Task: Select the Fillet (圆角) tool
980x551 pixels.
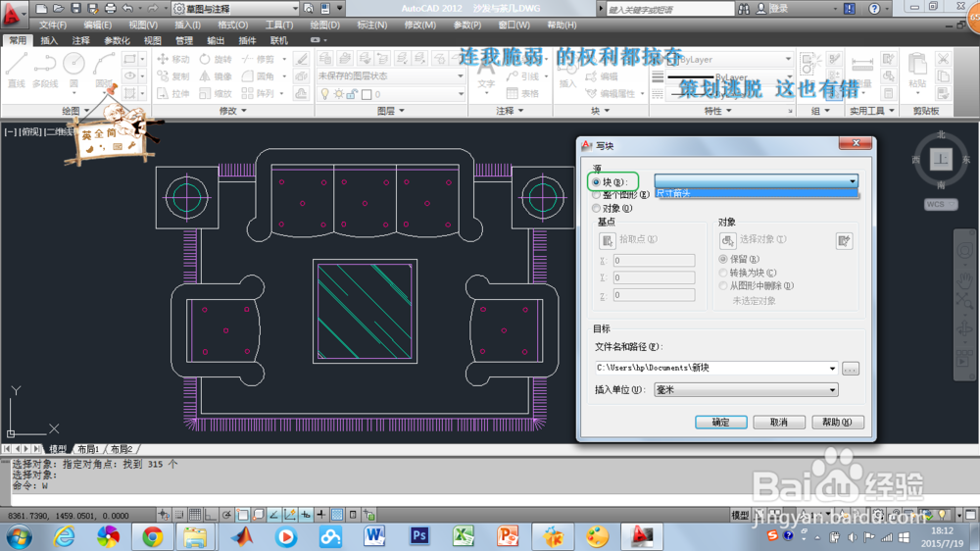Action: [258, 76]
